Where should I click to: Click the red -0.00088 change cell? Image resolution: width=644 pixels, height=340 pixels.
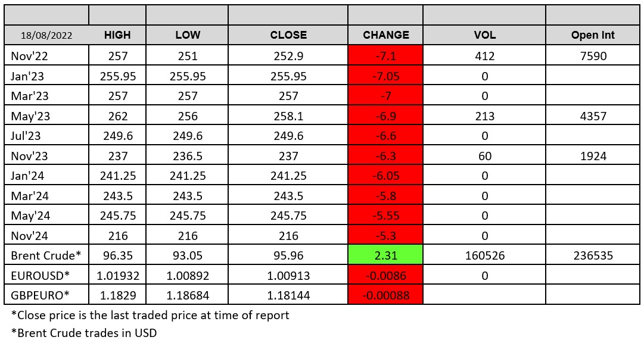pos(385,295)
